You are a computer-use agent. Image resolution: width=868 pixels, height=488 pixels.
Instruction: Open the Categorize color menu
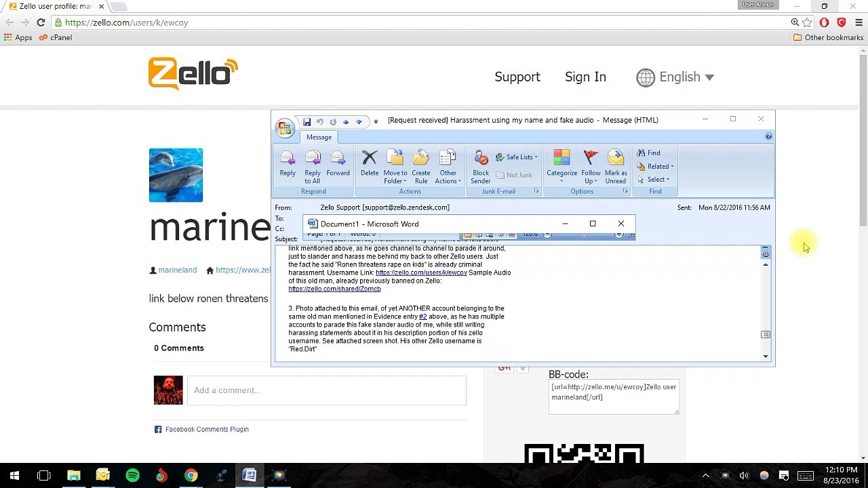tap(562, 167)
